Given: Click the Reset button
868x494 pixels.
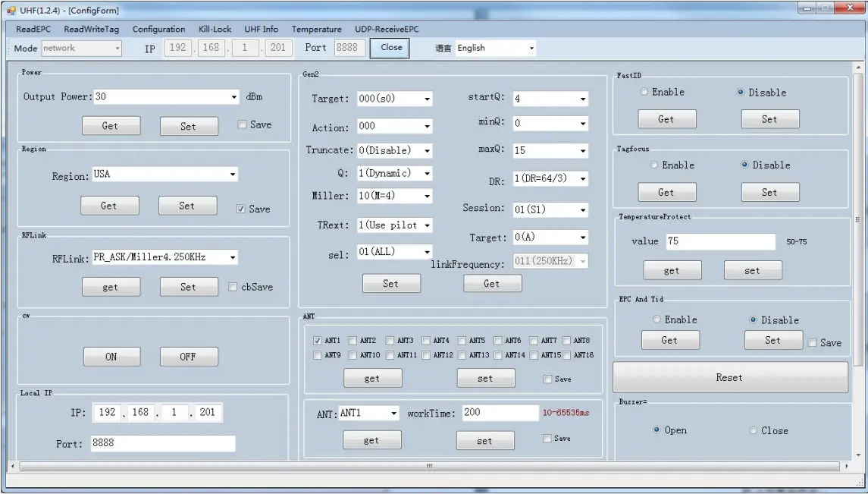Looking at the screenshot, I should click(729, 377).
